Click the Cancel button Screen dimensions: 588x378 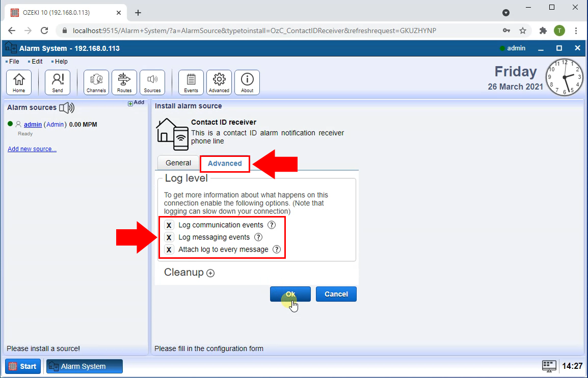tap(336, 294)
